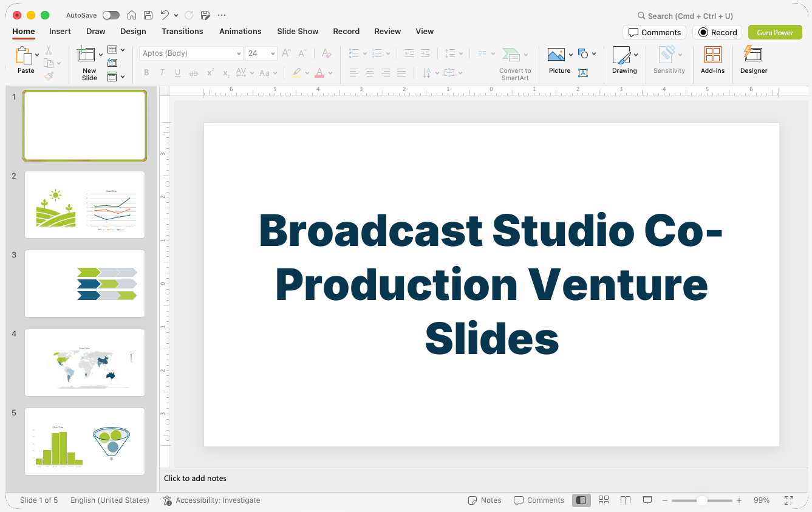Toggle Italic formatting
This screenshot has width=812, height=512.
162,73
